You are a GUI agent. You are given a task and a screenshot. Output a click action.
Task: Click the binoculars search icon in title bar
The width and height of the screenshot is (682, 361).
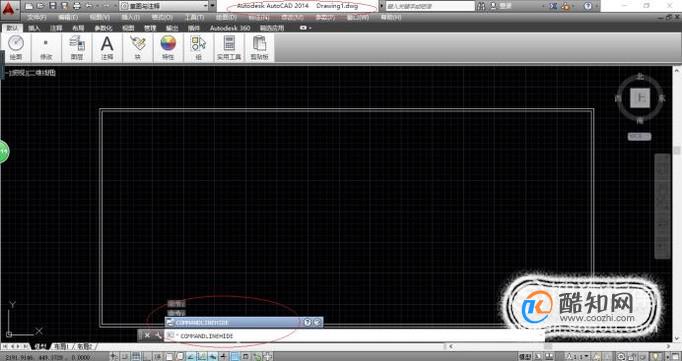point(481,6)
